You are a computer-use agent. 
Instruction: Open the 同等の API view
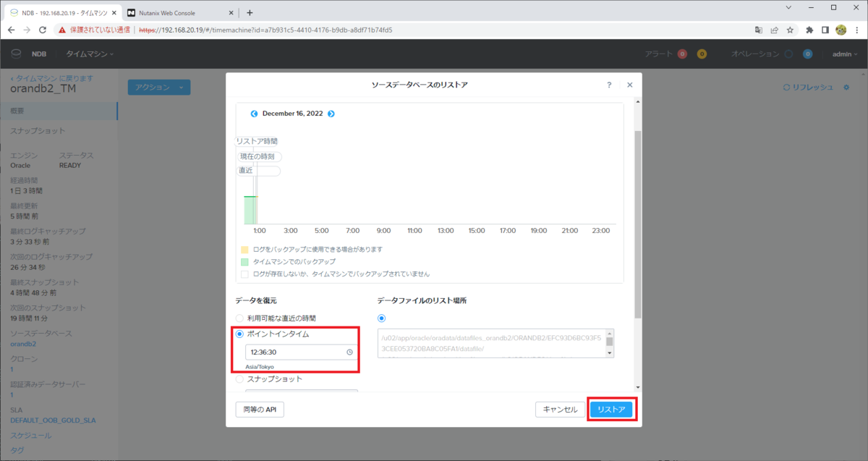[259, 409]
